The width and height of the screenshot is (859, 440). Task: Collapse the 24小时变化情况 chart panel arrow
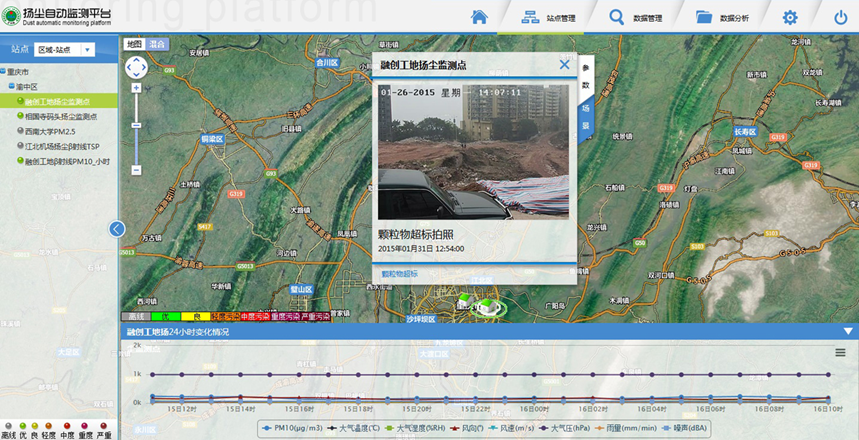tap(848, 331)
